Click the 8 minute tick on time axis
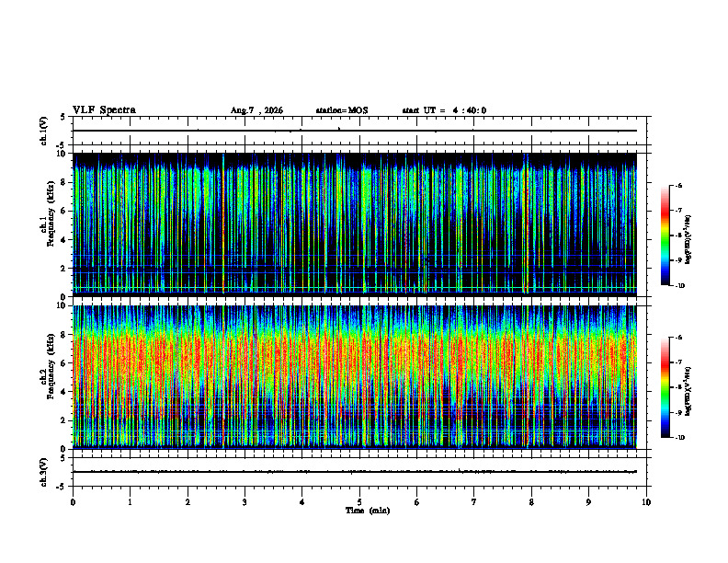728x563 pixels. [x=531, y=502]
